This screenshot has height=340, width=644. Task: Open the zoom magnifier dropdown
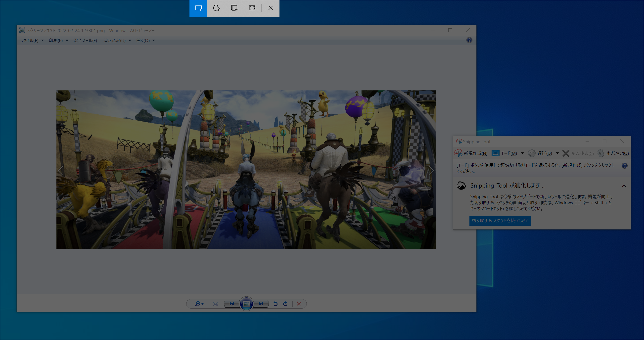199,304
